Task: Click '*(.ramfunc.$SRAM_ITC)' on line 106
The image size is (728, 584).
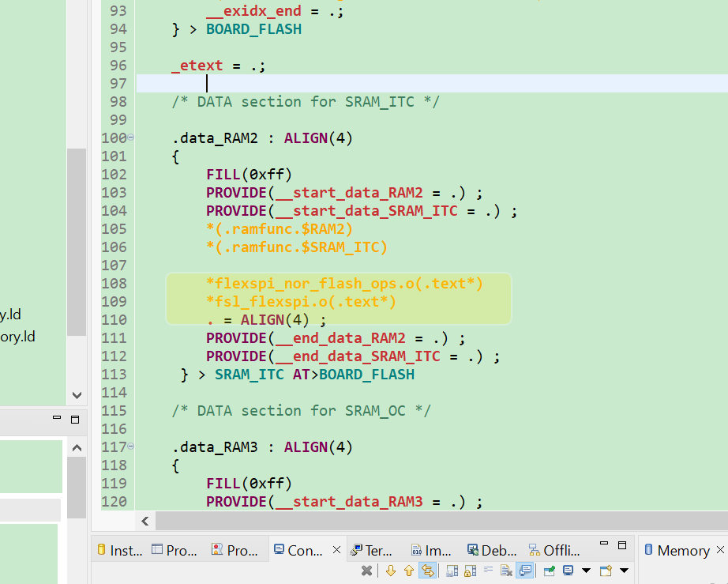Action: (x=297, y=247)
